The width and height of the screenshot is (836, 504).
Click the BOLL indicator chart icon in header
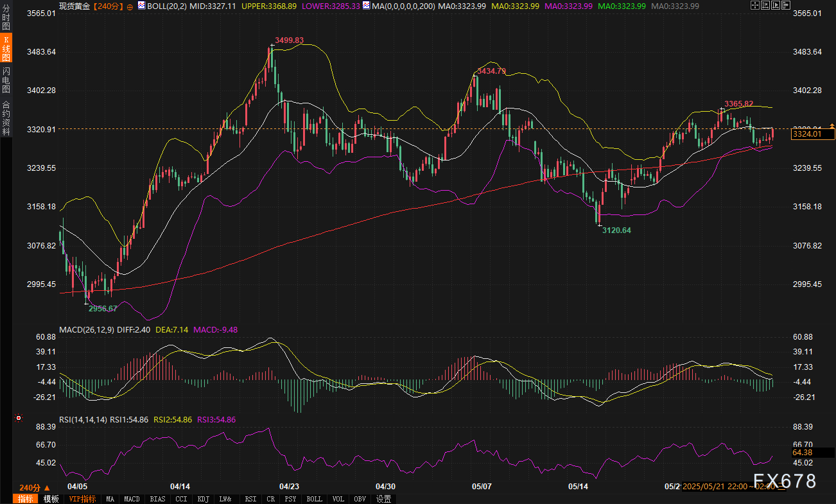point(141,6)
